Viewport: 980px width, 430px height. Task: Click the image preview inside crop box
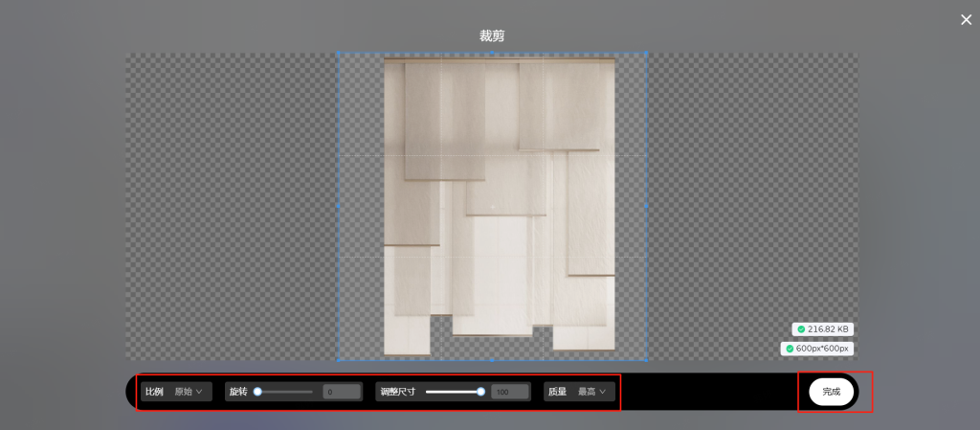[500, 206]
